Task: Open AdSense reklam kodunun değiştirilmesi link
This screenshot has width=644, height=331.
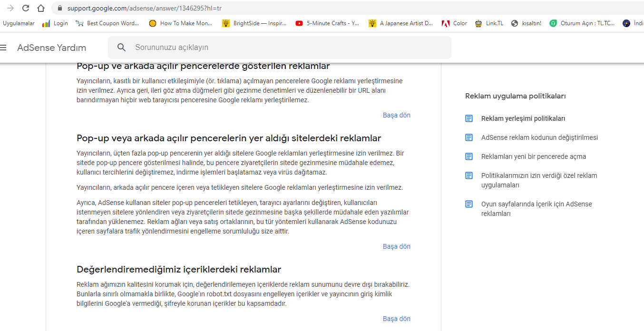Action: (x=539, y=137)
